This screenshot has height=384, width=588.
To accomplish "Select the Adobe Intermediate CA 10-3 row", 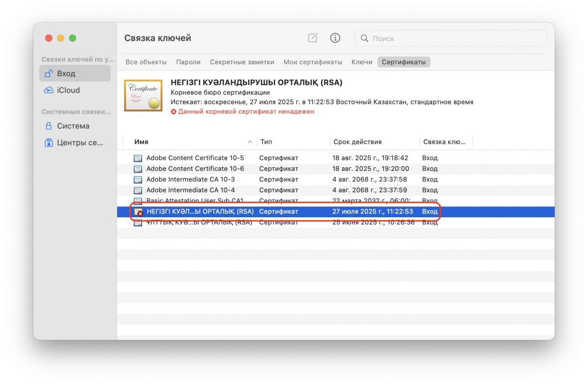I will (336, 179).
